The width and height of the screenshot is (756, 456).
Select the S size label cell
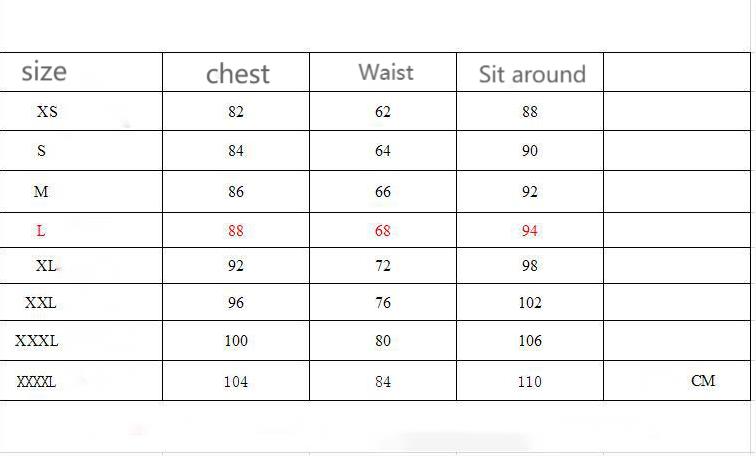coord(41,151)
